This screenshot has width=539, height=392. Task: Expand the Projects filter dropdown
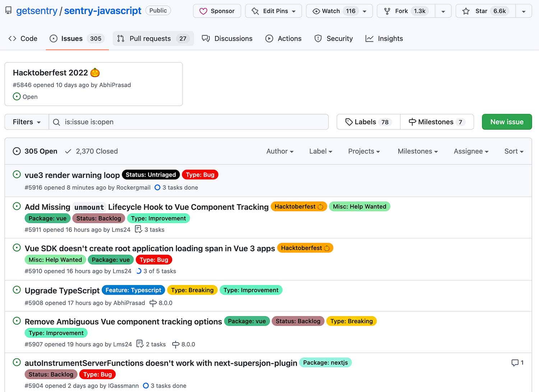pyautogui.click(x=364, y=151)
